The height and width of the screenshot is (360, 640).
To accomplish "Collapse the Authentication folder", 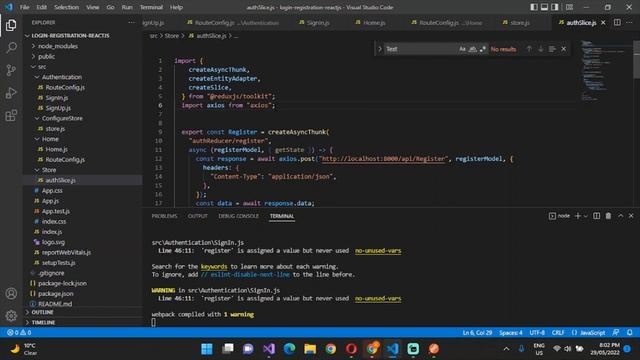I will click(x=62, y=77).
